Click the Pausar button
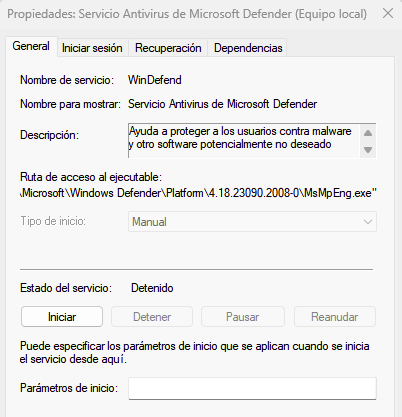This screenshot has width=402, height=417. coord(243,317)
